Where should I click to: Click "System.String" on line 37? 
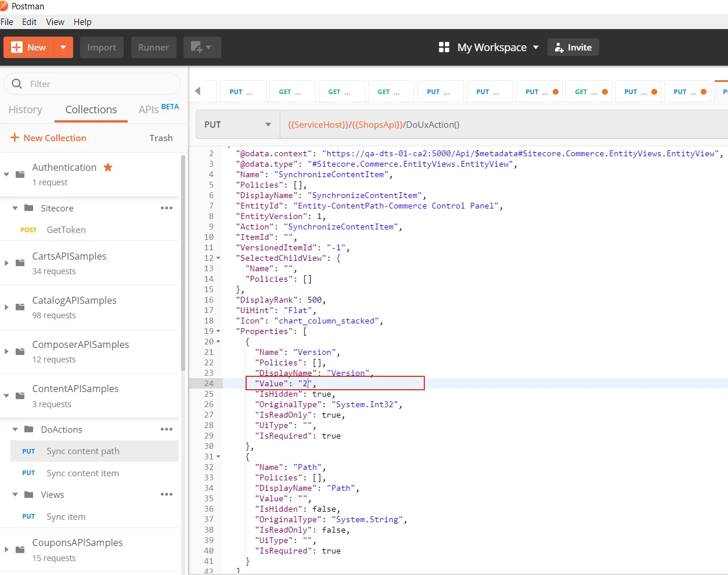click(367, 519)
